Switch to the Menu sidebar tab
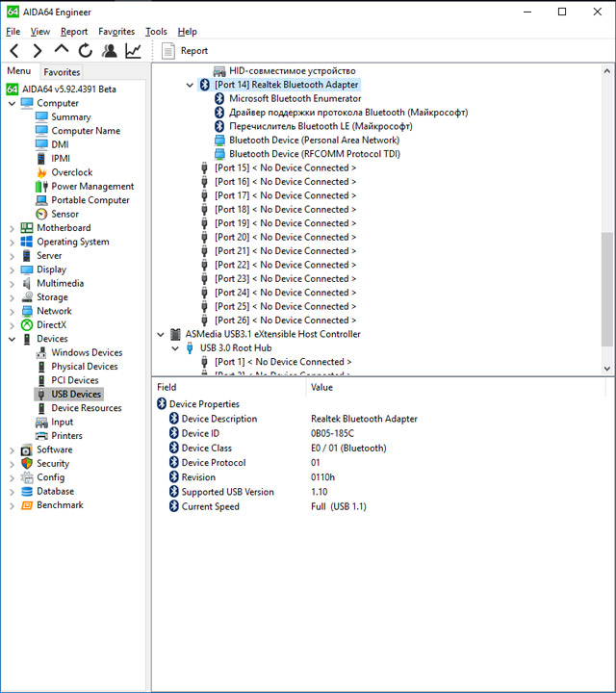The height and width of the screenshot is (693, 616). click(19, 71)
